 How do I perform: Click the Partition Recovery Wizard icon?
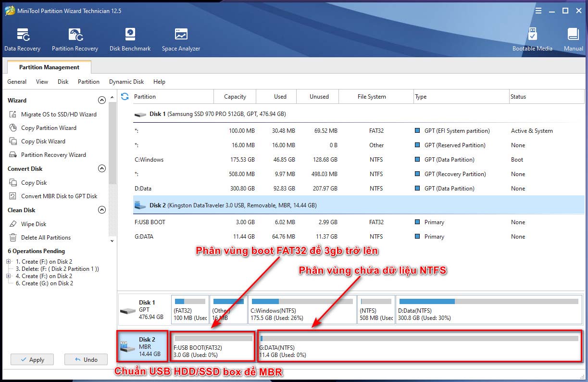coord(13,155)
